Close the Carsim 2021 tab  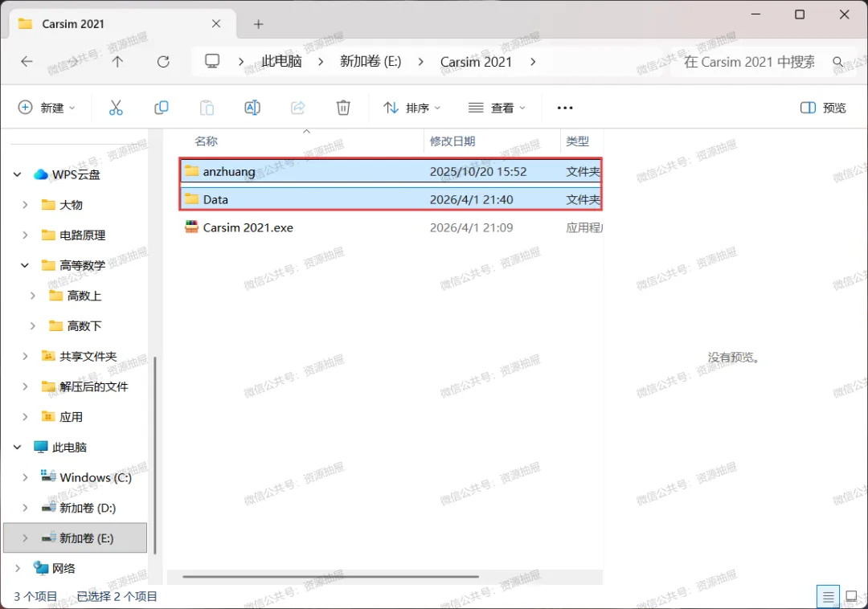pos(216,24)
